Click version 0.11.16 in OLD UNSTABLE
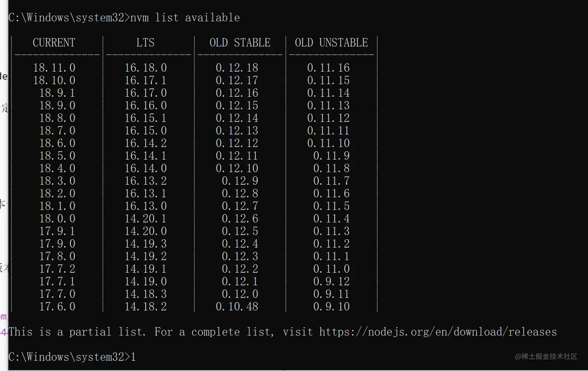 pos(328,68)
